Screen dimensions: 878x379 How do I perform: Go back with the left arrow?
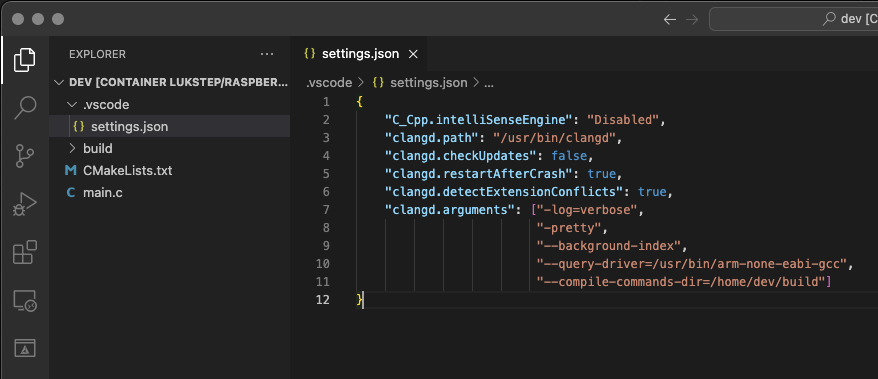[x=670, y=20]
